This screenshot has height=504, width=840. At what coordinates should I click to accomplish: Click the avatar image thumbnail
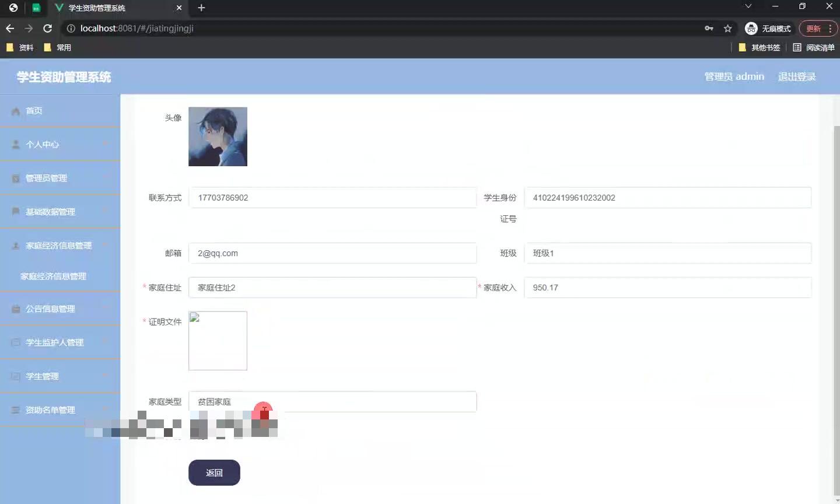218,136
